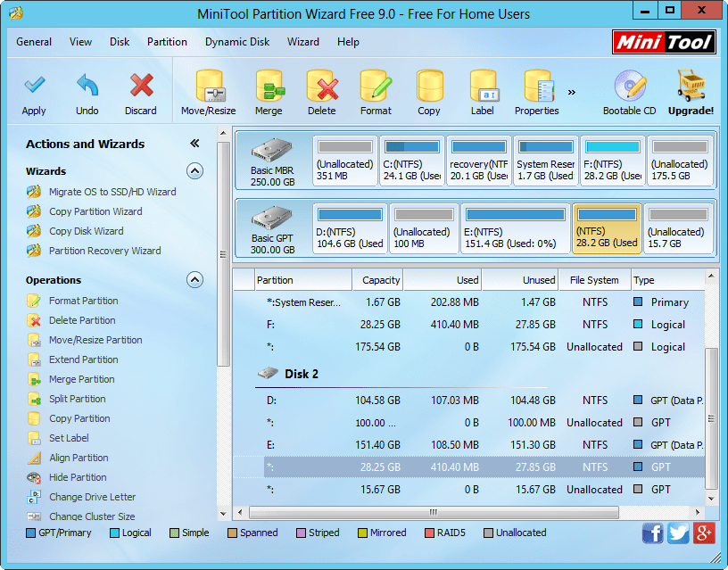Expand the toolbar overflow chevron
Image resolution: width=728 pixels, height=570 pixels.
click(571, 90)
